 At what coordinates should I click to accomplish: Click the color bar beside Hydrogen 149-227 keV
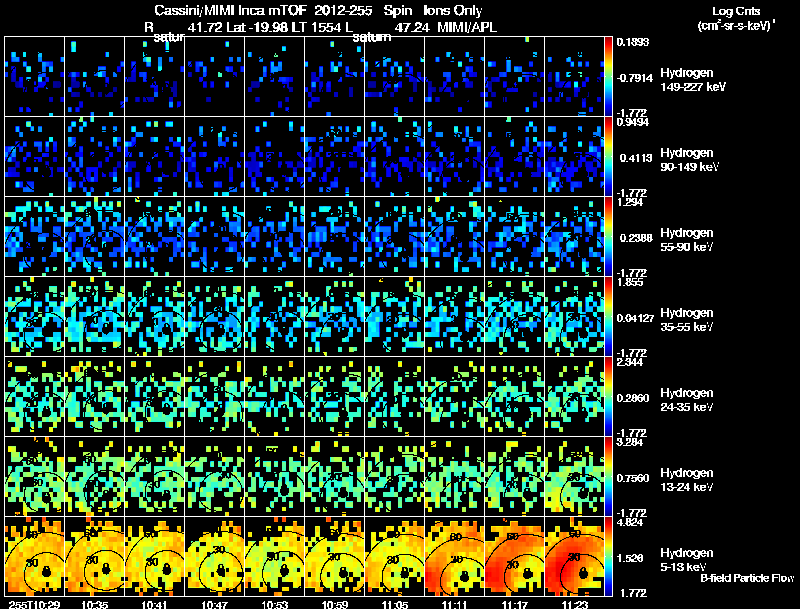[x=608, y=77]
